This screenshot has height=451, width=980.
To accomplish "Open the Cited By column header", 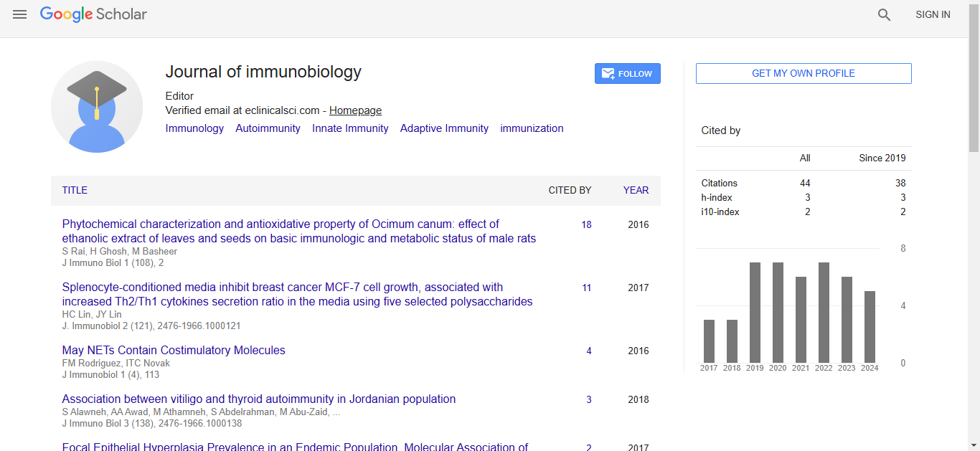I will pyautogui.click(x=570, y=191).
